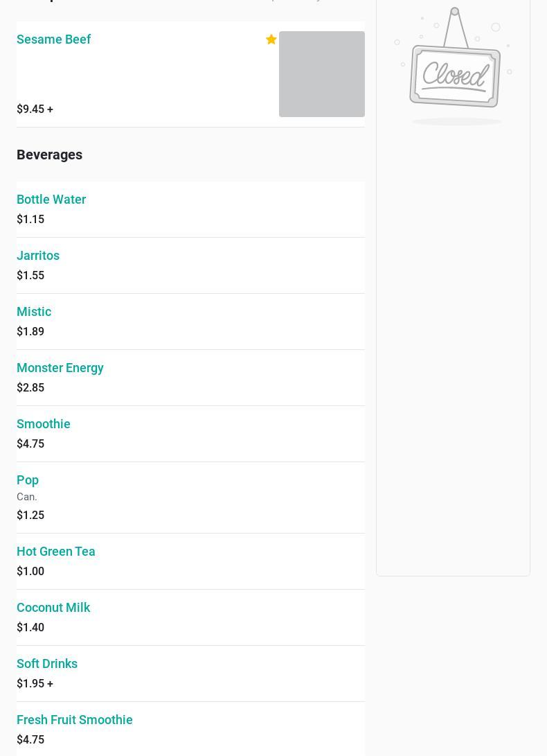This screenshot has height=756, width=547.
Task: Click the Closed sign illustration
Action: [454, 67]
